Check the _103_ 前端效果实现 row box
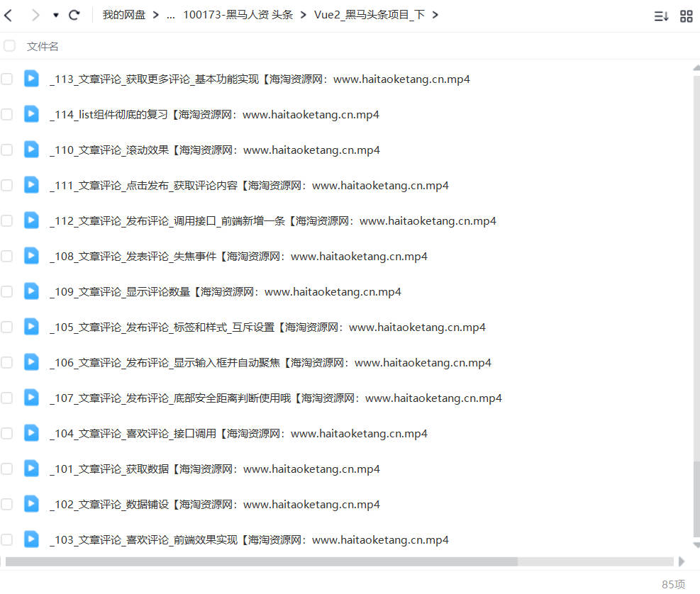The width and height of the screenshot is (700, 594). tap(6, 539)
